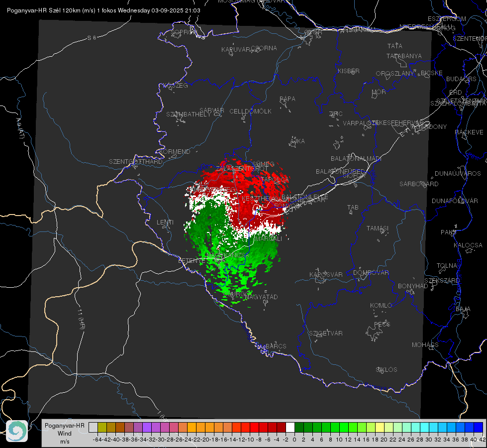Click the A 9 (AT) road label
The image size is (487, 448).
[20, 128]
